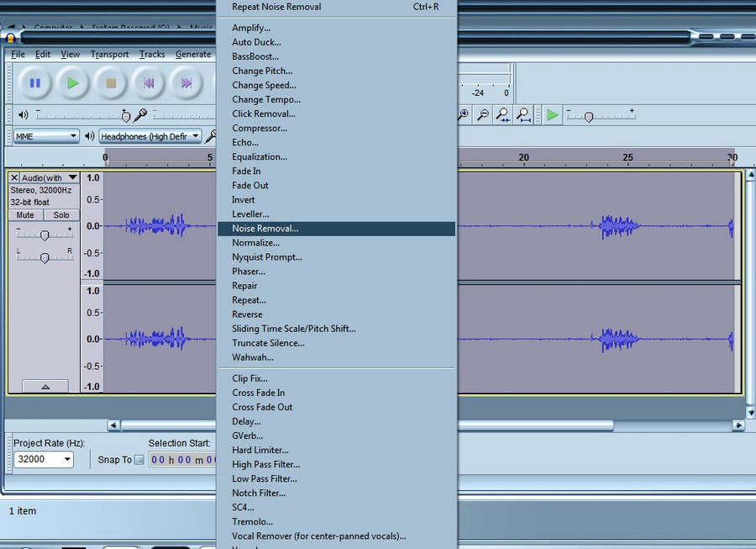Select Truncate Silence... effect

click(x=336, y=343)
